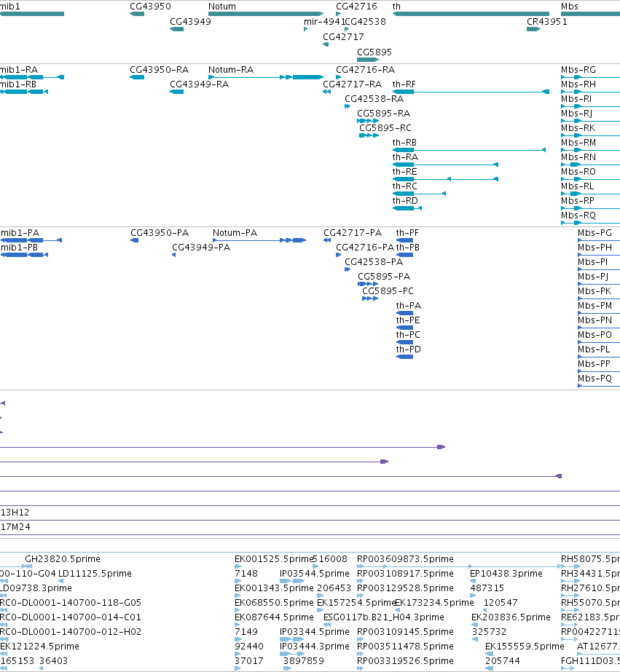620x672 pixels.
Task: Click the th-RF transcript label
Action: (x=404, y=84)
